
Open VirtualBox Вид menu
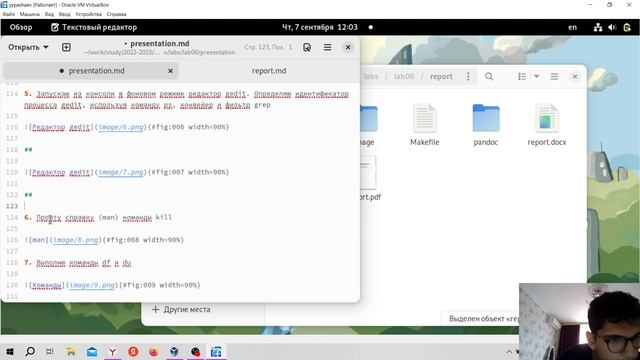pos(49,14)
